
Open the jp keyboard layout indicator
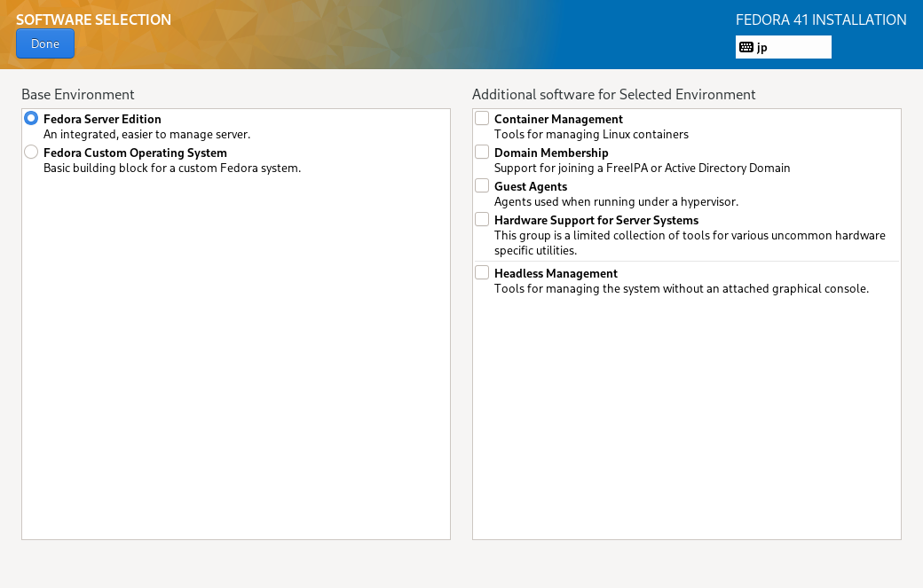[783, 47]
